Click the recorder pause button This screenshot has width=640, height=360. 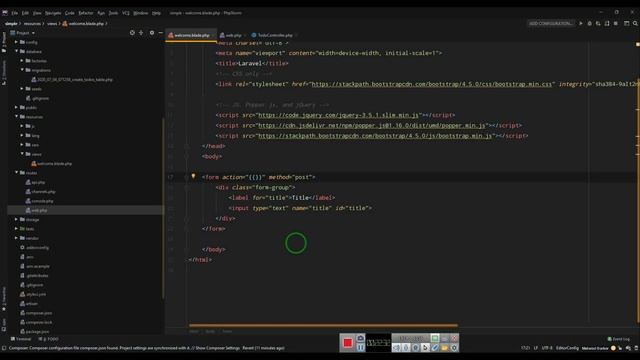360,348
